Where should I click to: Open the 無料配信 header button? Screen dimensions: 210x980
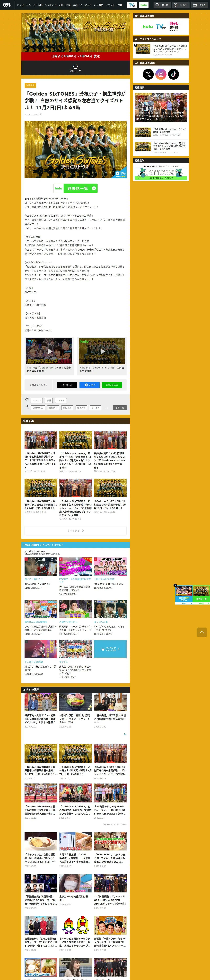click(x=181, y=5)
